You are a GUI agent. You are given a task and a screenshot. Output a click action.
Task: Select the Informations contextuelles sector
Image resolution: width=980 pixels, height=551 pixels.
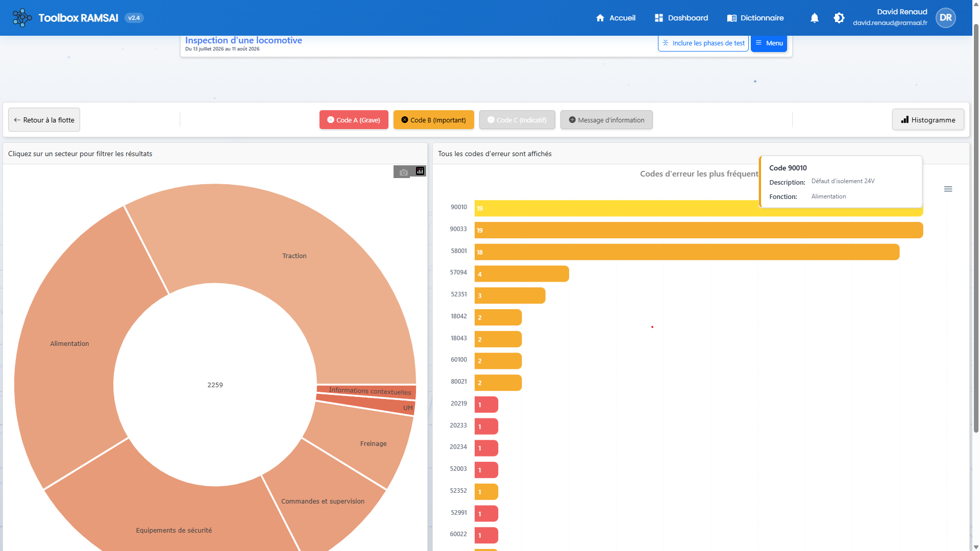click(x=370, y=391)
